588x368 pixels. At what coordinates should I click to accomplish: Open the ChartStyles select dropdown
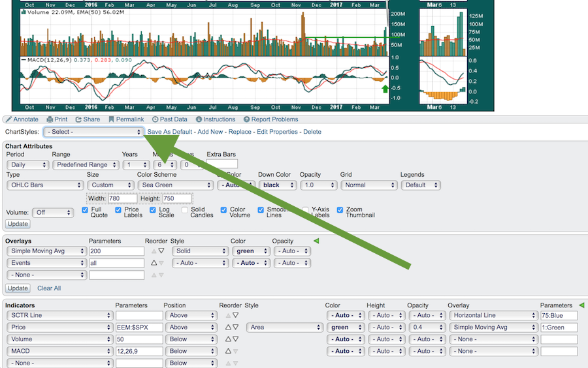(x=93, y=132)
